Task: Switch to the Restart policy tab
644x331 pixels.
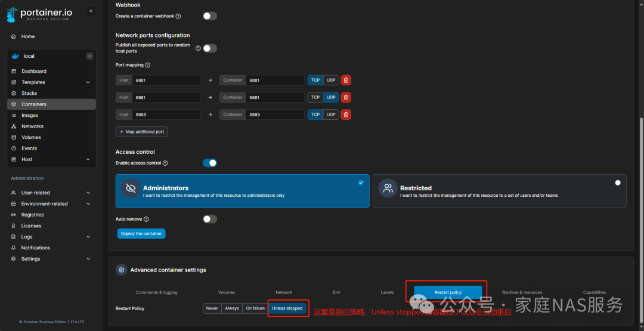Action: pyautogui.click(x=448, y=292)
